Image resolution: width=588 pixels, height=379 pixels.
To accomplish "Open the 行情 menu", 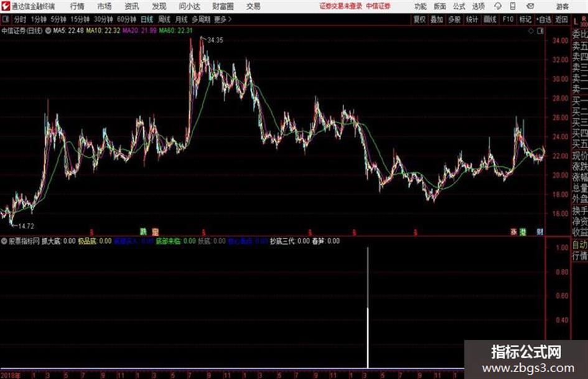I will 77,6.
